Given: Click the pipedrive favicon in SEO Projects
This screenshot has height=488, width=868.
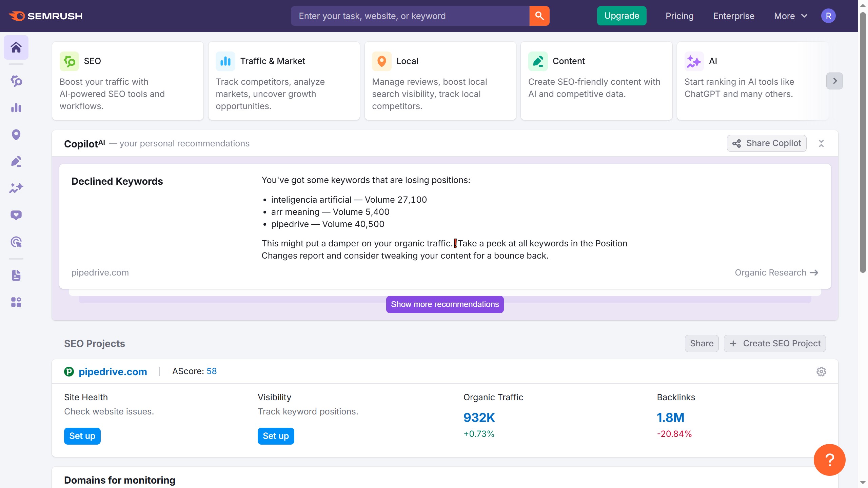Looking at the screenshot, I should [x=69, y=372].
